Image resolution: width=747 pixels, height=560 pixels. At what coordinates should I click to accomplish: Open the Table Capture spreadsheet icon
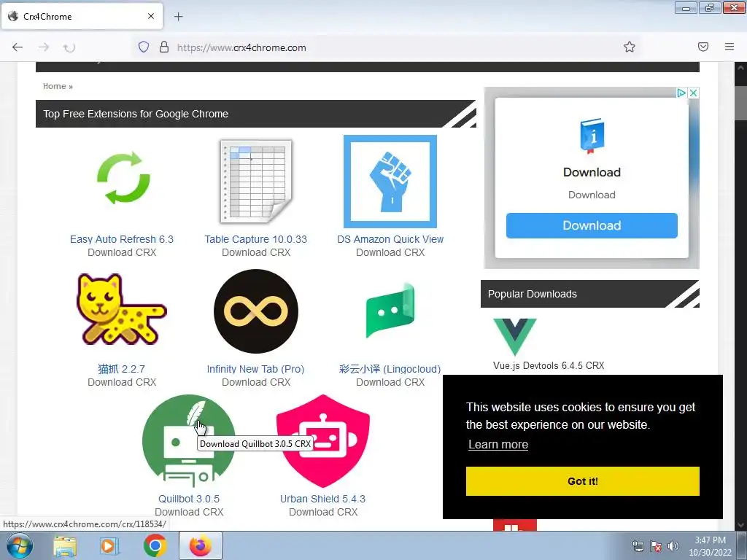(x=256, y=182)
